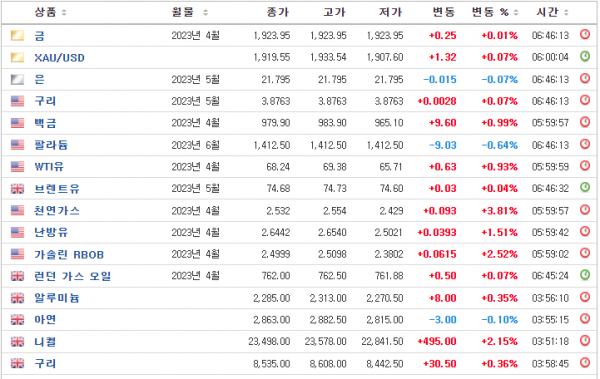Screen dimensions: 600x379
Task: Click the 변동 column header
Action: (x=443, y=12)
